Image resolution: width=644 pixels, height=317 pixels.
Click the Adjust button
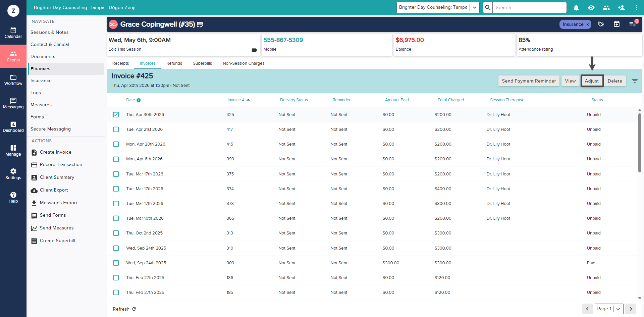[x=592, y=81]
